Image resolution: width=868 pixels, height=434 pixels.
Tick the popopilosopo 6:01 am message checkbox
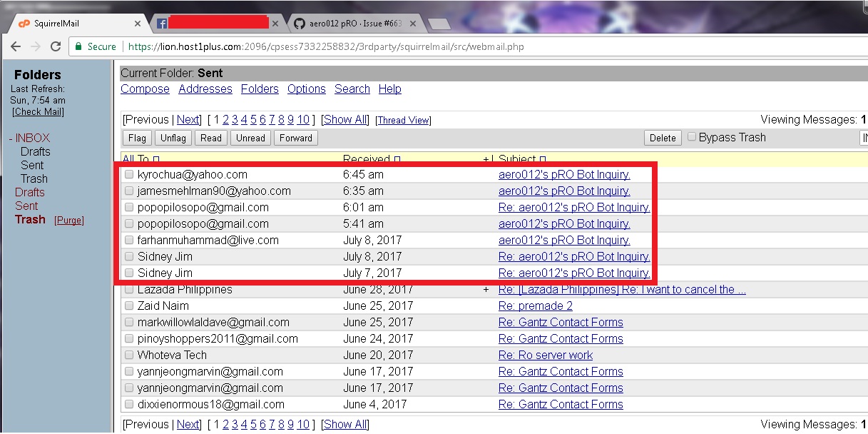point(129,207)
